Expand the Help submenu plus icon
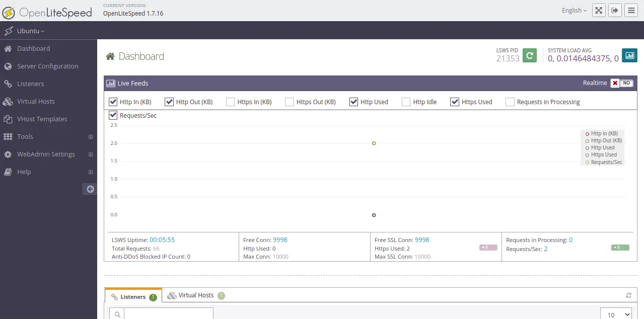Screen dimensions: 644x319 (91, 172)
